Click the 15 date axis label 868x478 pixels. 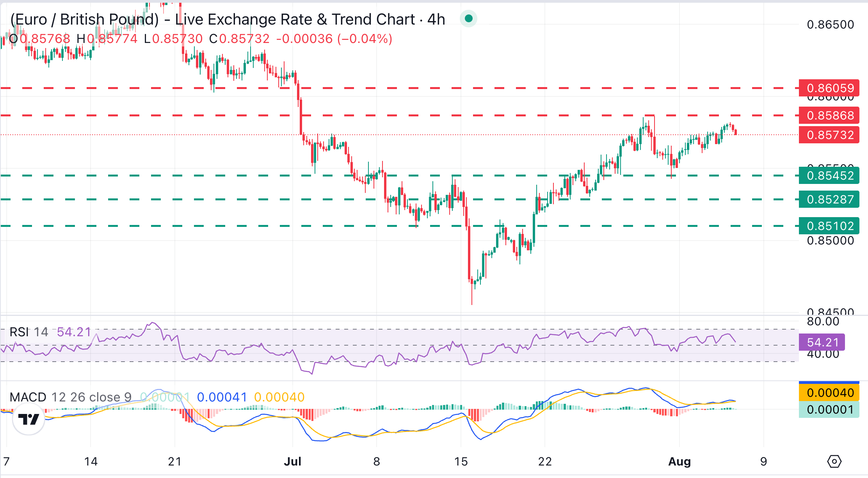[461, 462]
